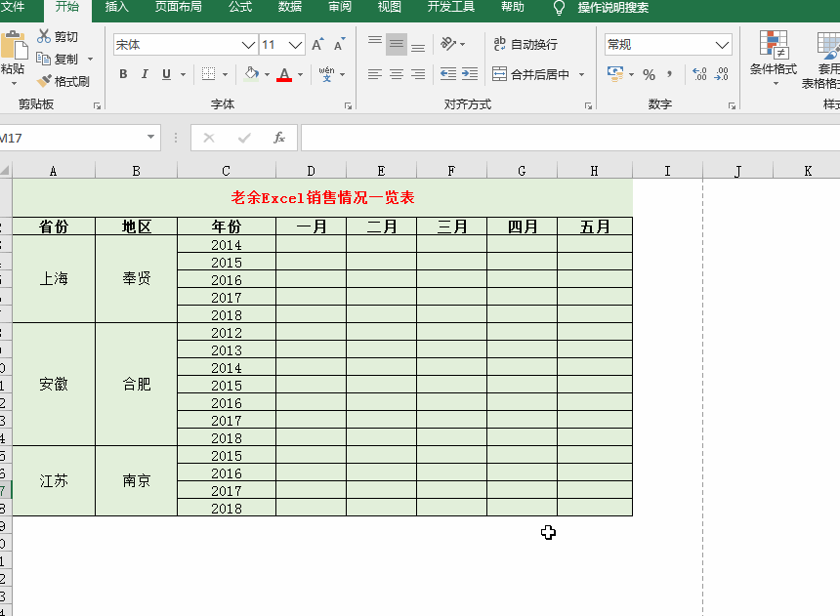
Task: Open alignment settings dialog launcher
Action: point(588,106)
